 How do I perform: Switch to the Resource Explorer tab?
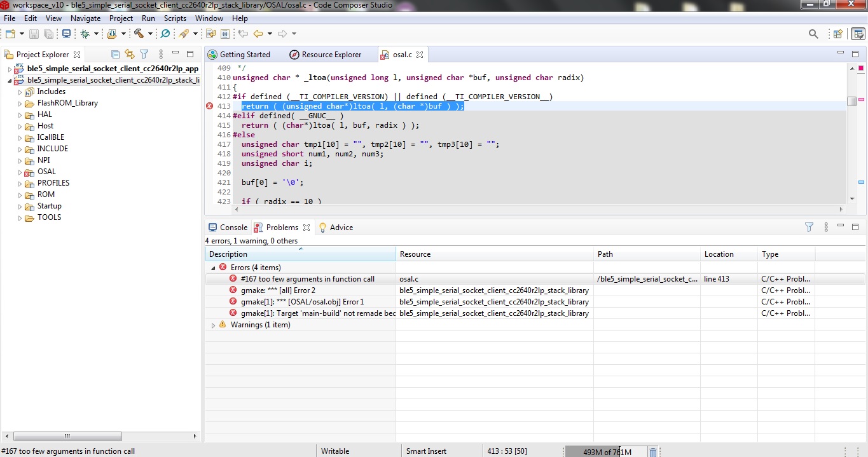326,55
